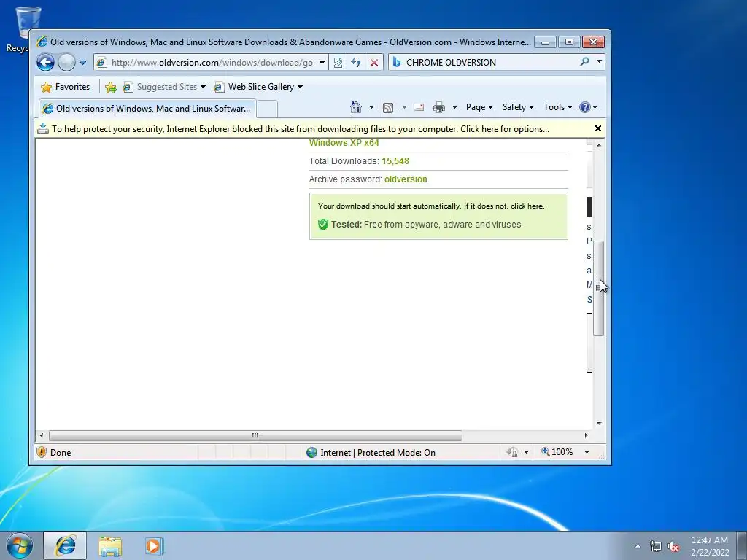This screenshot has width=747, height=560.
Task: Close the yellow information bar
Action: 598,128
